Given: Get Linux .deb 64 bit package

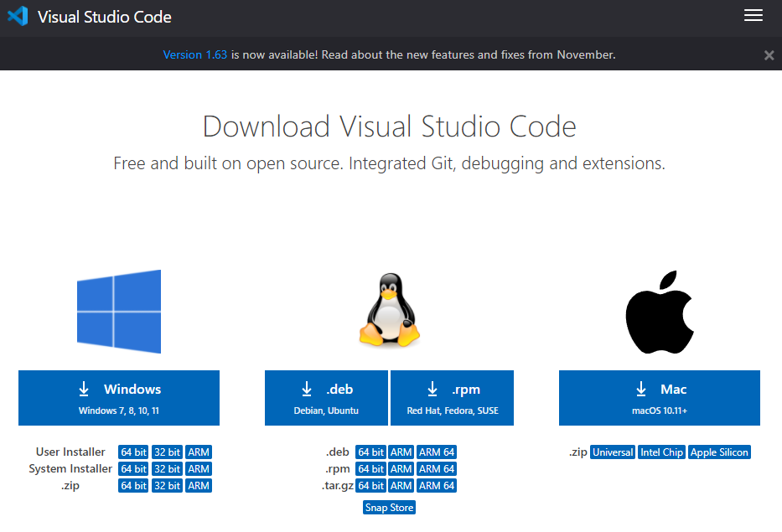Looking at the screenshot, I should (x=370, y=452).
